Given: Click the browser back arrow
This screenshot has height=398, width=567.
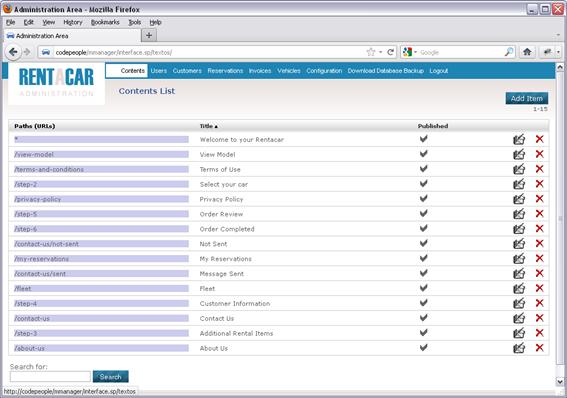Looking at the screenshot, I should (x=13, y=52).
